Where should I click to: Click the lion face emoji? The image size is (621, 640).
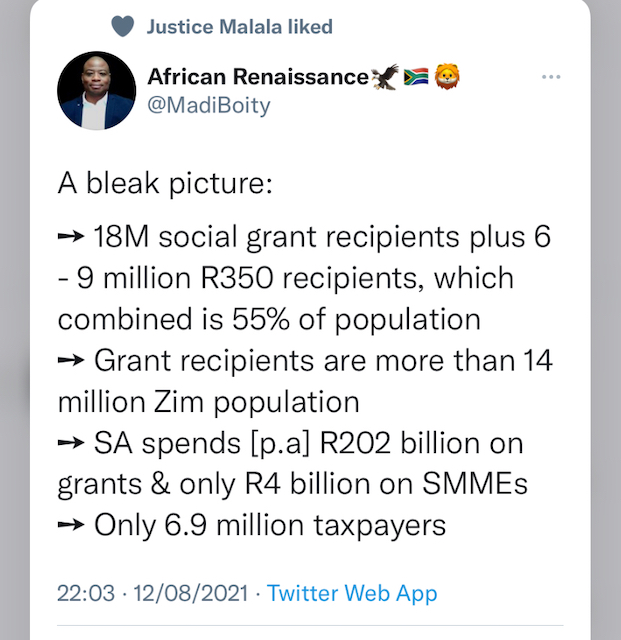pos(446,77)
